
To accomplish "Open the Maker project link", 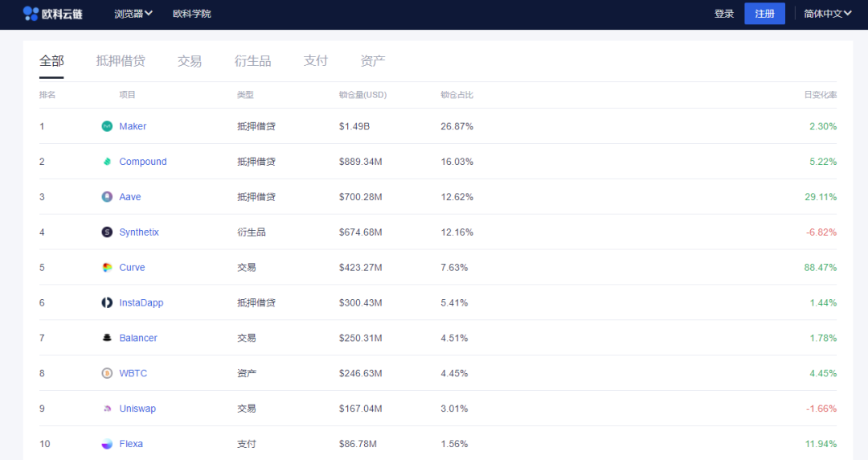I will [133, 126].
